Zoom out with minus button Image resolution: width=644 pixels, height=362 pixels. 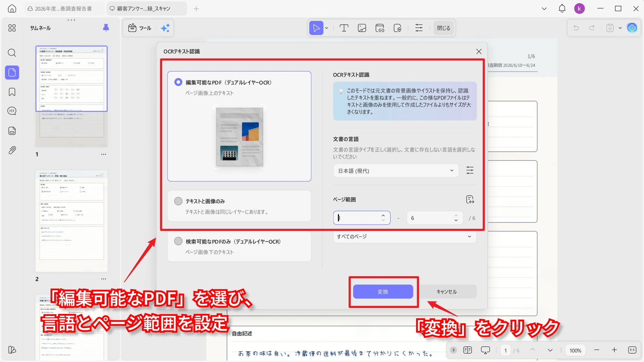click(x=597, y=350)
